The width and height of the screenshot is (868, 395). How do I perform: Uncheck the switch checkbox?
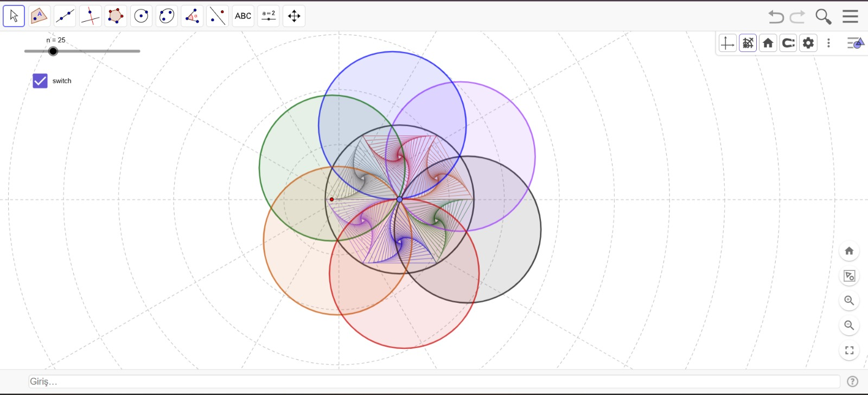pos(40,81)
